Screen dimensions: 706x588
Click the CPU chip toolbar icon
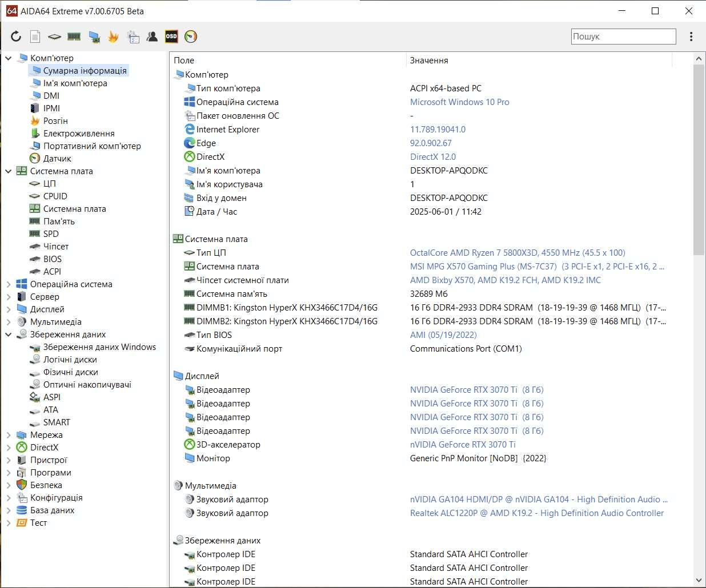[54, 37]
